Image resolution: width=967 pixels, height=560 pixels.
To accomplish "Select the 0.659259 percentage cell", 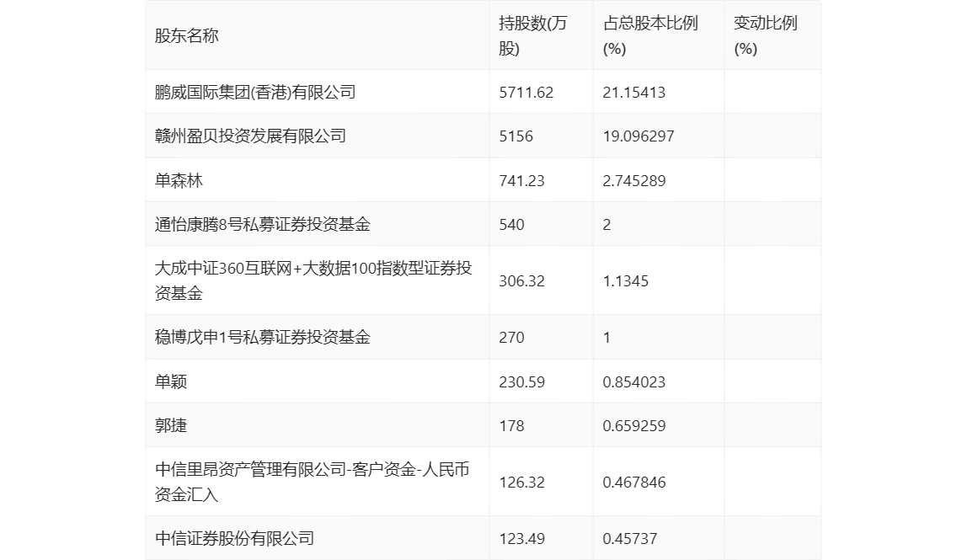I will point(634,425).
